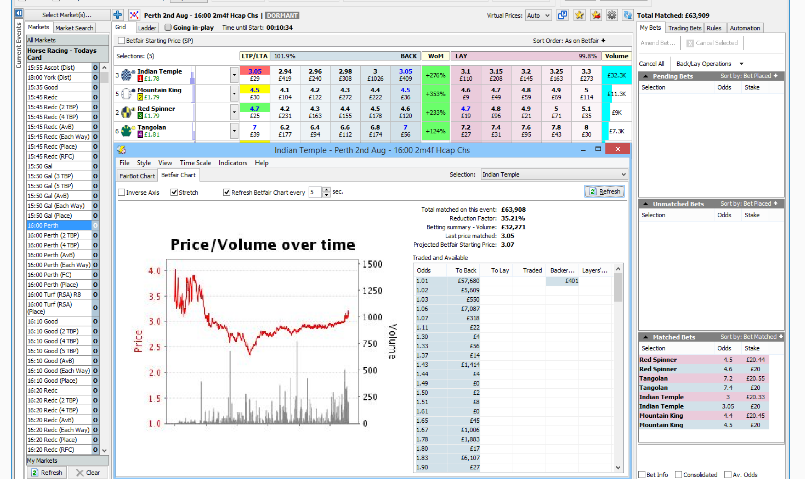Open the Indicators menu
This screenshot has height=479, width=805.
pyautogui.click(x=233, y=163)
